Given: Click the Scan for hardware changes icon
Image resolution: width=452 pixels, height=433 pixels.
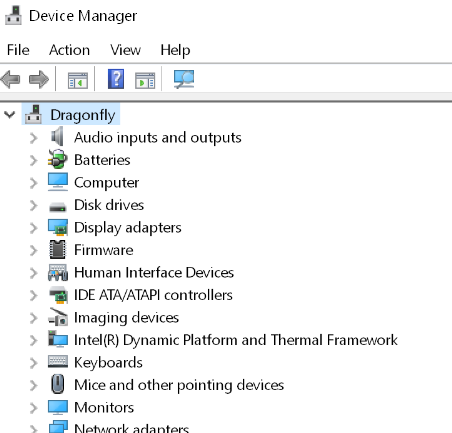Looking at the screenshot, I should tap(184, 79).
